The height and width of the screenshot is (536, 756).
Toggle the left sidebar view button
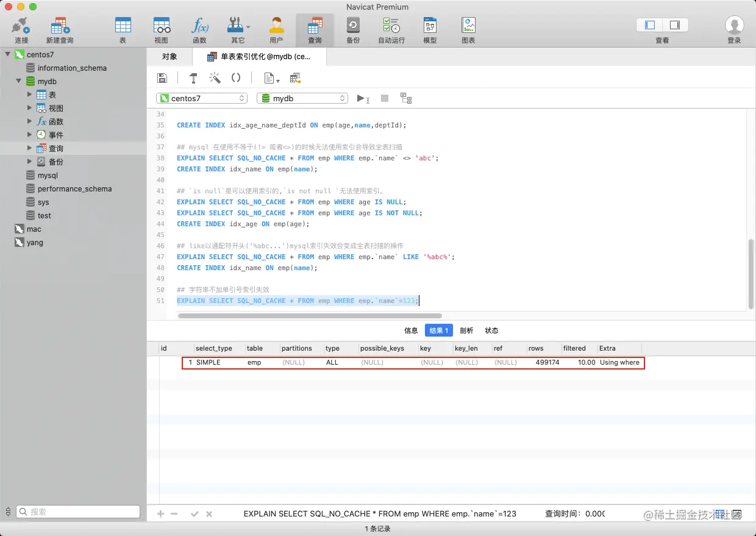(650, 25)
